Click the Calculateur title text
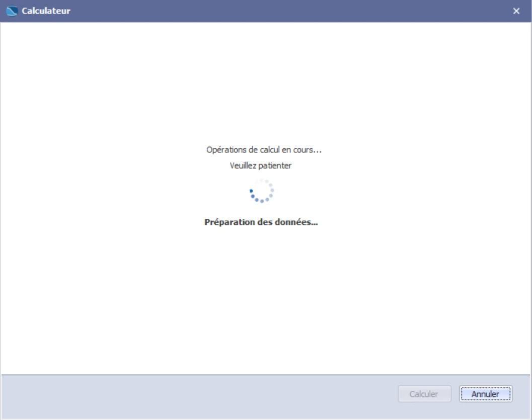The image size is (532, 420). (x=46, y=11)
